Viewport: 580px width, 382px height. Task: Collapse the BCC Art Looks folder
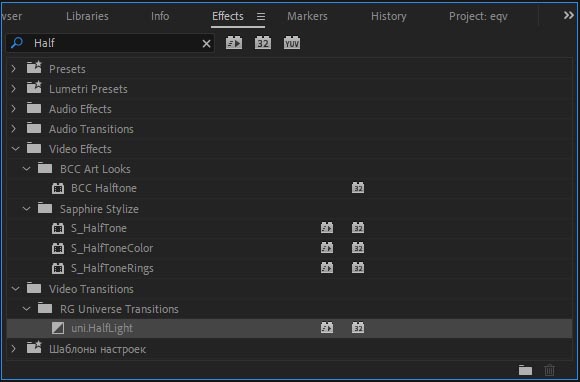point(26,169)
